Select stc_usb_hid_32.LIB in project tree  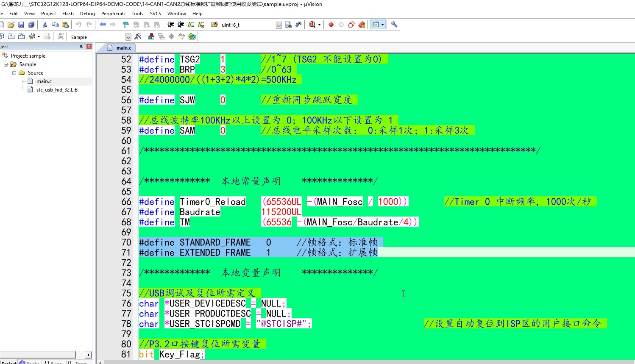click(x=57, y=90)
